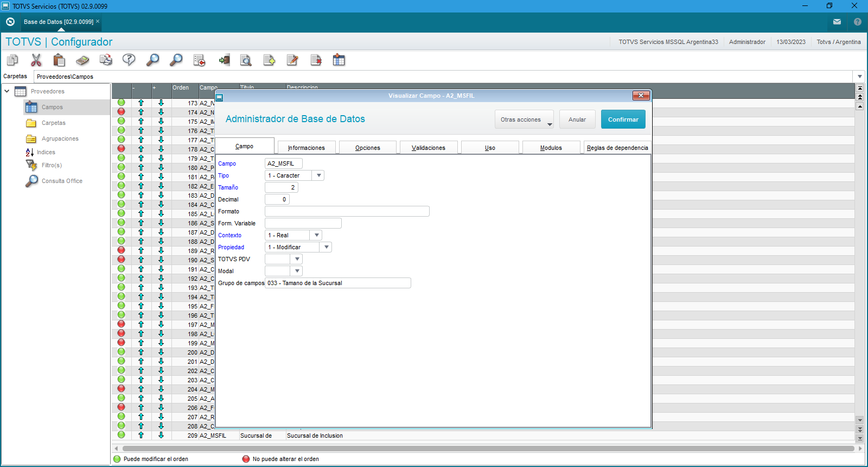Image resolution: width=868 pixels, height=467 pixels.
Task: Open the Modal dropdown
Action: pyautogui.click(x=297, y=271)
